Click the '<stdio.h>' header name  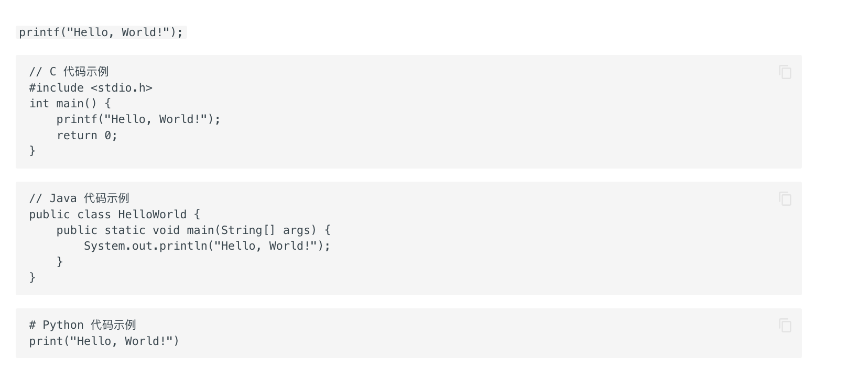pyautogui.click(x=122, y=88)
